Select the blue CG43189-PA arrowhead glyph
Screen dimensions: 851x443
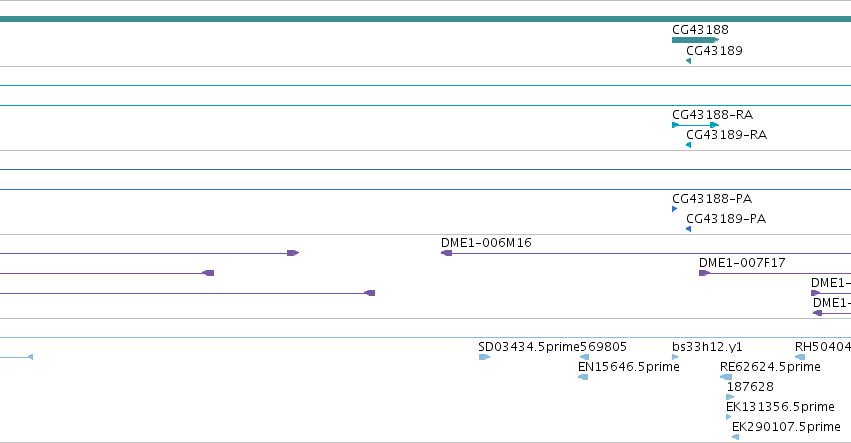(x=689, y=229)
